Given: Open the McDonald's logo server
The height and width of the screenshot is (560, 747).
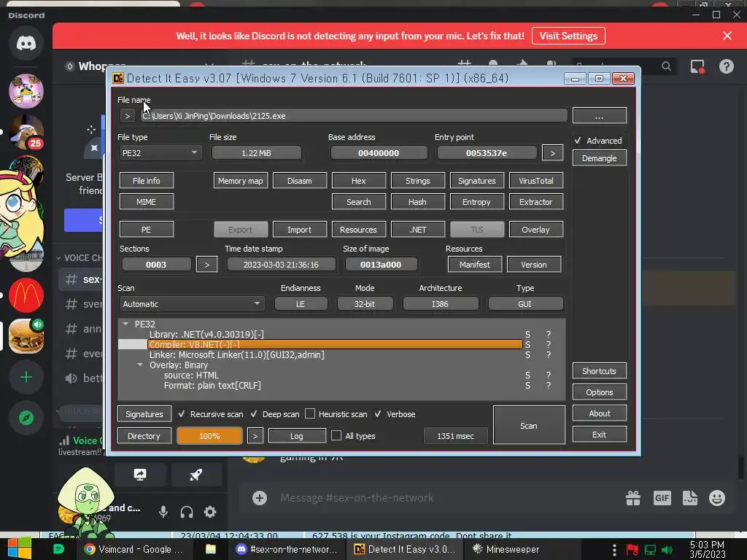Looking at the screenshot, I should [26, 295].
